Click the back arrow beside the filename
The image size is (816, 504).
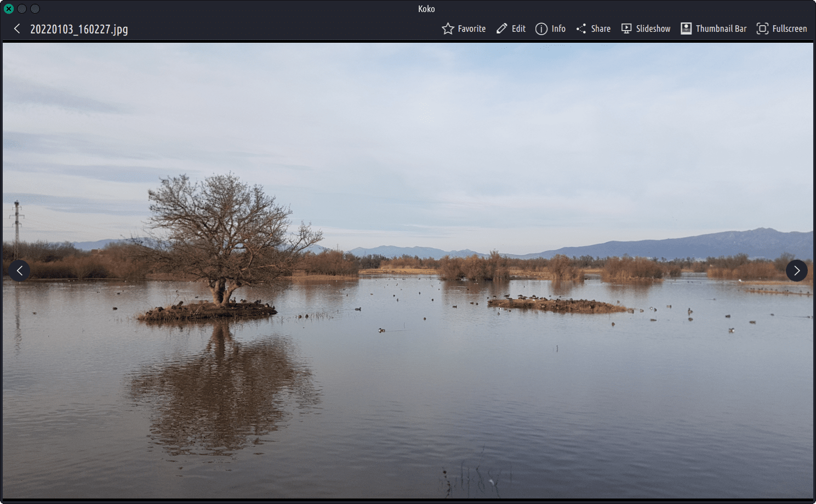coord(17,29)
